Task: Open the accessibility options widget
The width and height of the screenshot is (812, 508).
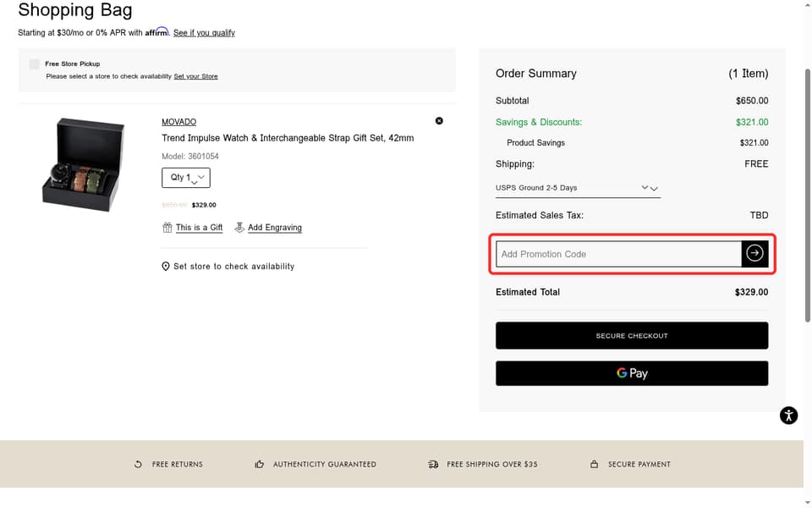Action: (x=788, y=415)
